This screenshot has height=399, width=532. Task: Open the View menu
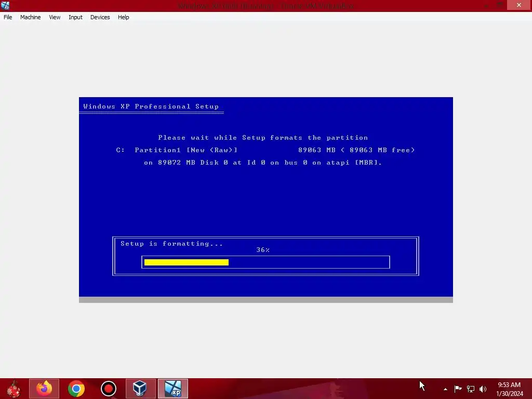pyautogui.click(x=55, y=17)
